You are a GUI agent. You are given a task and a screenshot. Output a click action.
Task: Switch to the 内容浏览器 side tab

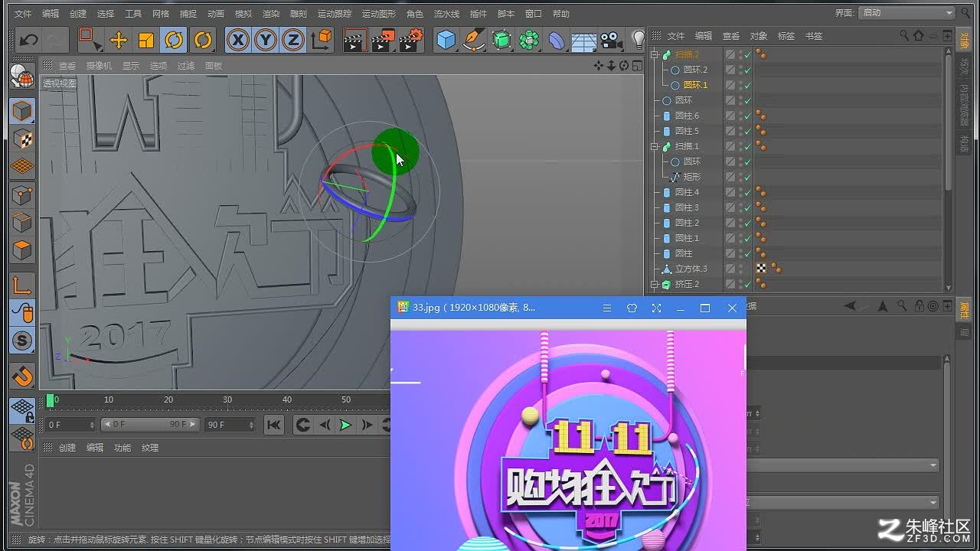coord(964,104)
